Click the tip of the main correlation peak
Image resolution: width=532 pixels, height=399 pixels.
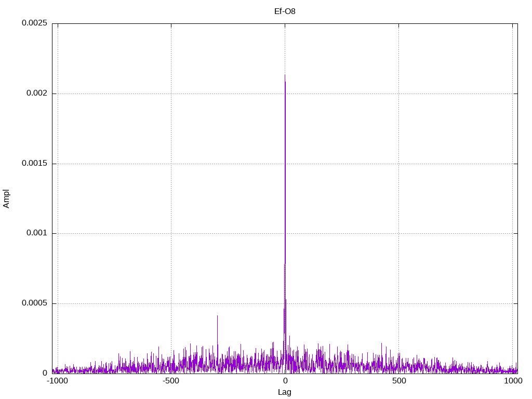coord(285,75)
